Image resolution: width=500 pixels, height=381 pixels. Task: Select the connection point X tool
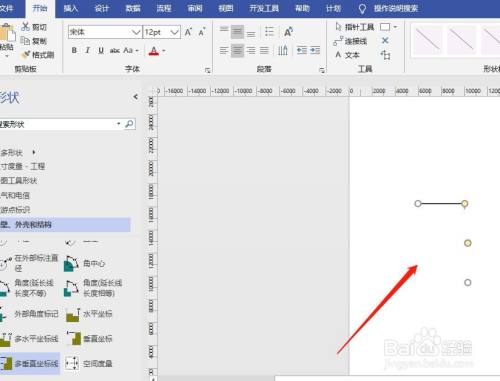pos(385,41)
